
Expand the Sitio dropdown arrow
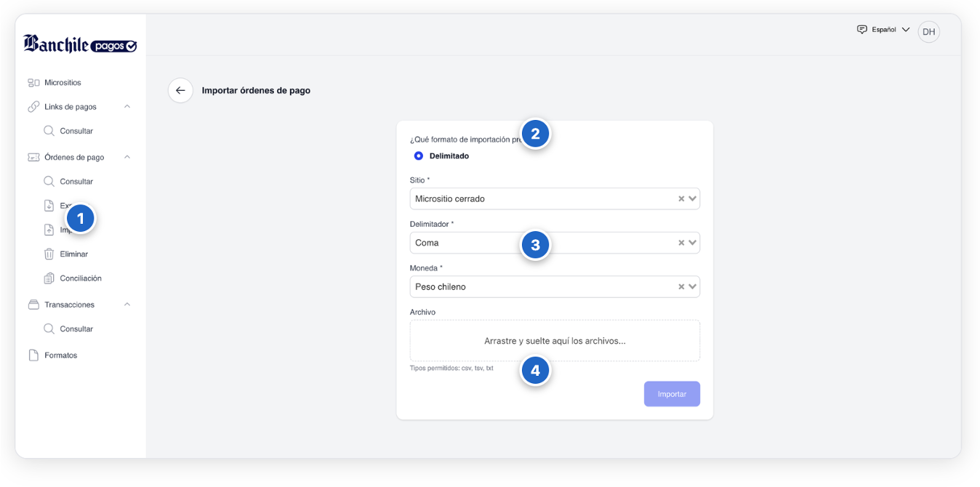[x=693, y=198]
